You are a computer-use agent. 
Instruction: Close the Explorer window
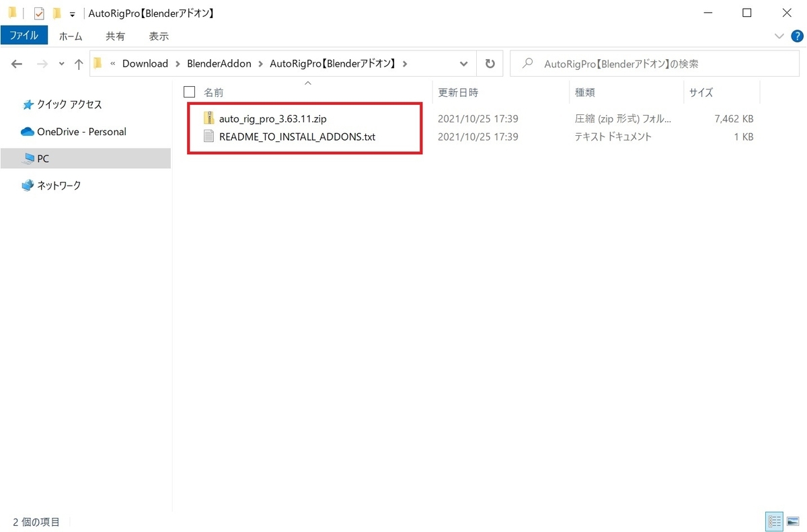[785, 13]
